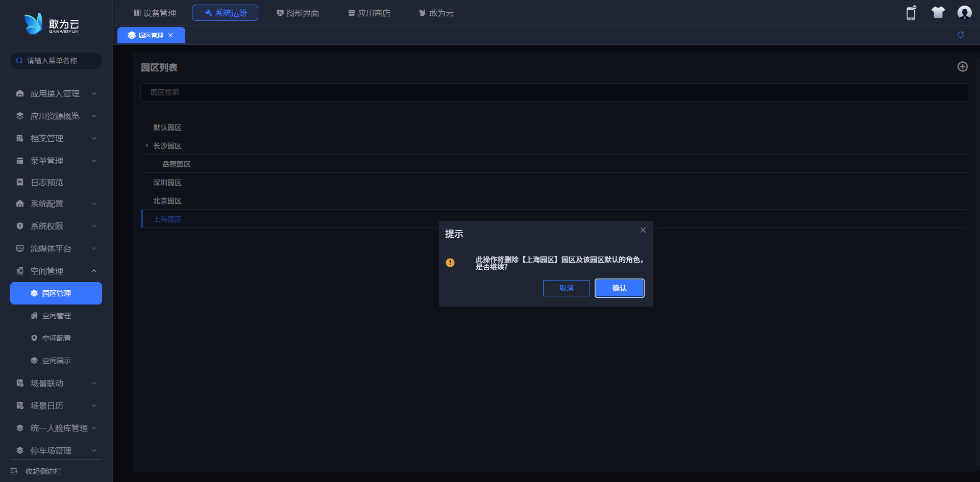This screenshot has width=980, height=482.
Task: Click the add park plus icon
Action: tap(962, 67)
